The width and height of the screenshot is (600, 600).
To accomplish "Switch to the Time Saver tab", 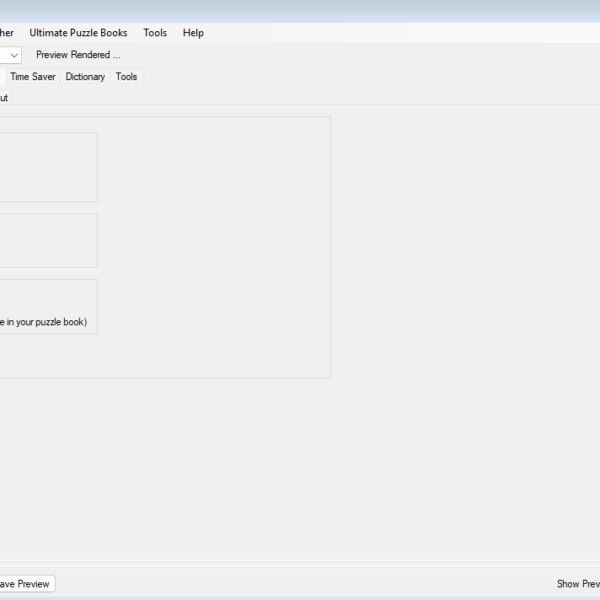I will pyautogui.click(x=33, y=76).
